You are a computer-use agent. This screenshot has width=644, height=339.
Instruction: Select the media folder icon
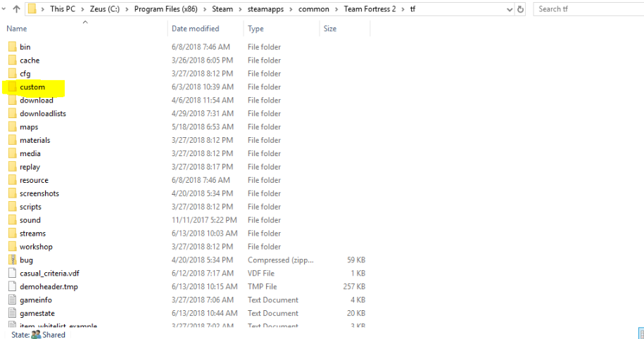13,153
